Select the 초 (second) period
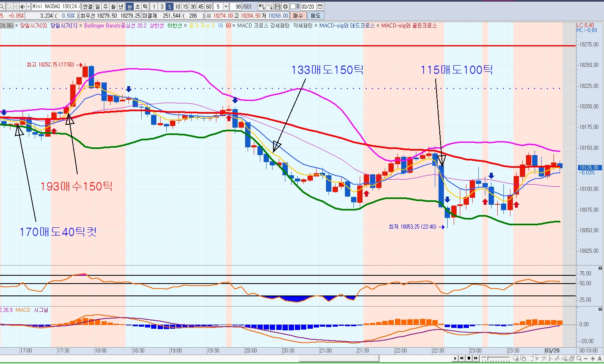The width and height of the screenshot is (604, 364). point(138,7)
